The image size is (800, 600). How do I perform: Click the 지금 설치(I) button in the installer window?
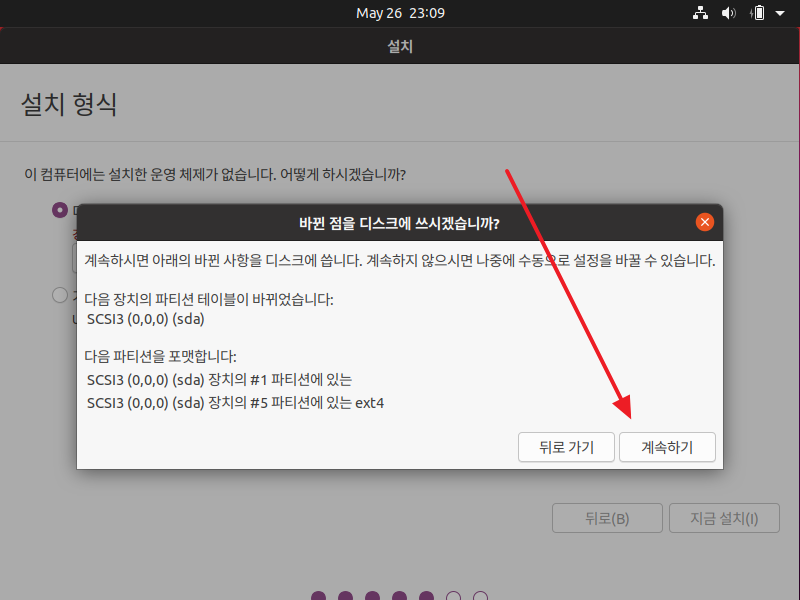click(x=724, y=518)
